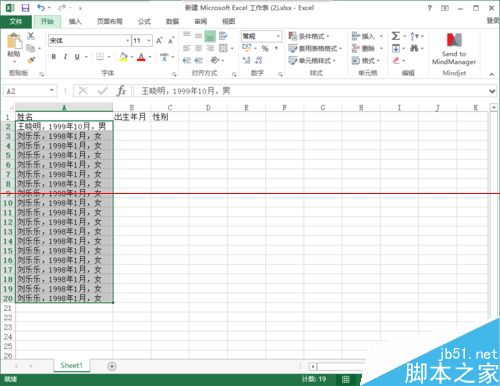This screenshot has height=386, width=500.
Task: Open the font name dropdown
Action: coord(127,41)
